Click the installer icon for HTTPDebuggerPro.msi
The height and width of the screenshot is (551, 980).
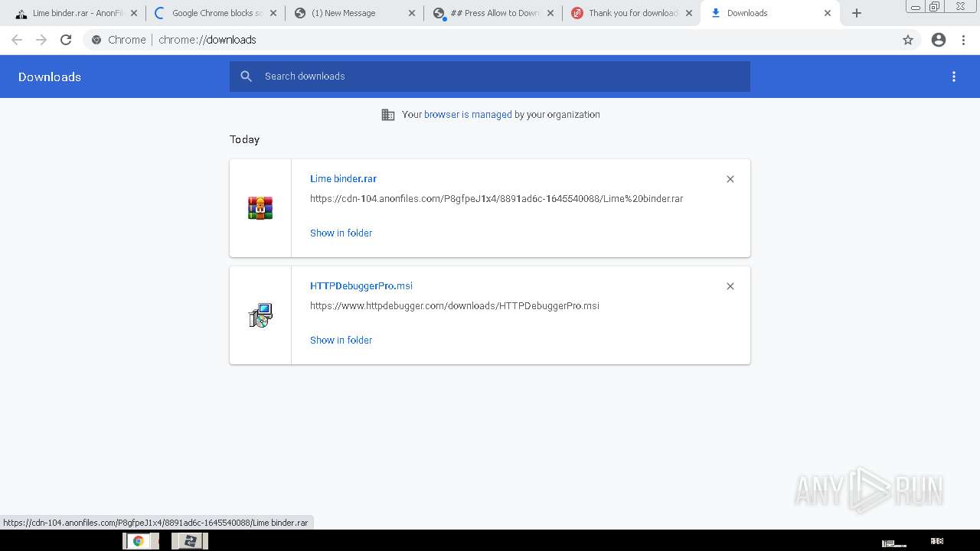[x=260, y=315]
